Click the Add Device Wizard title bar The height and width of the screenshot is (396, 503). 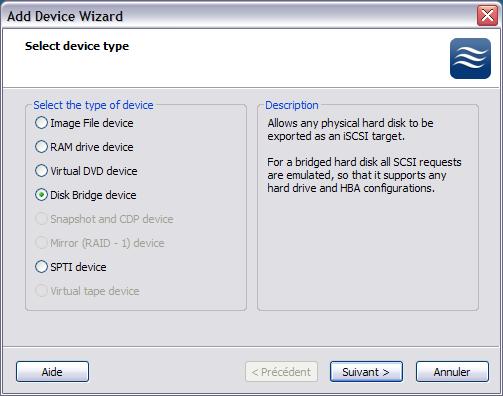(x=233, y=16)
